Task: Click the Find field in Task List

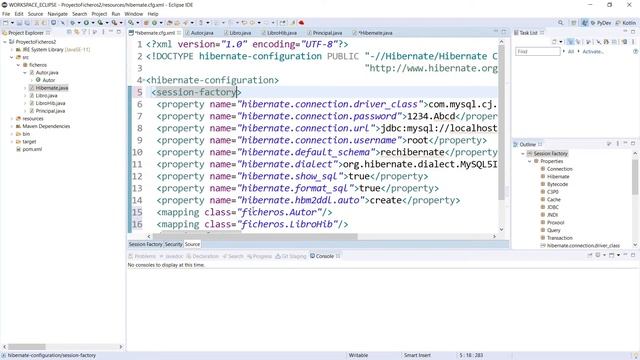Action: [538, 52]
